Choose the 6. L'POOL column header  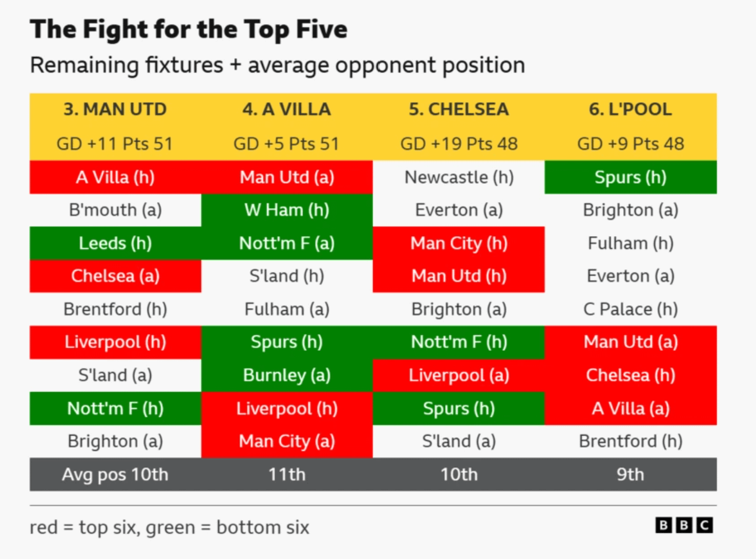(x=630, y=109)
